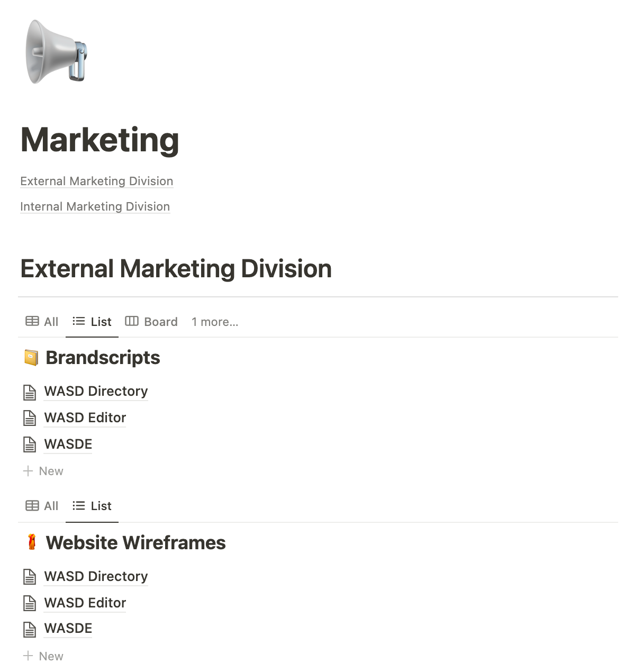The height and width of the screenshot is (672, 633).
Task: Open WASD Editor in Website Wireframes
Action: coord(84,603)
